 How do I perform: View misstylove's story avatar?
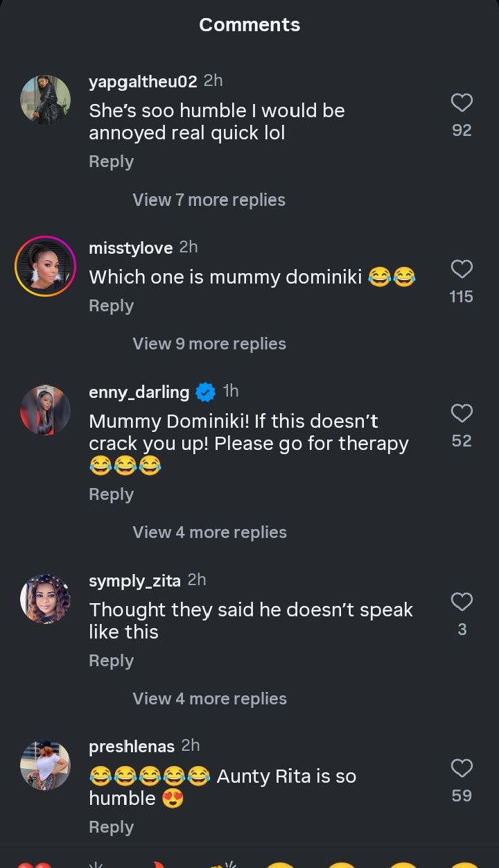click(46, 267)
